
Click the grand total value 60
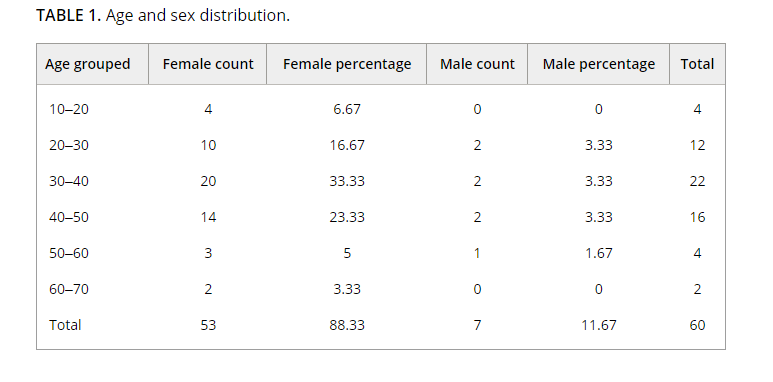(698, 325)
